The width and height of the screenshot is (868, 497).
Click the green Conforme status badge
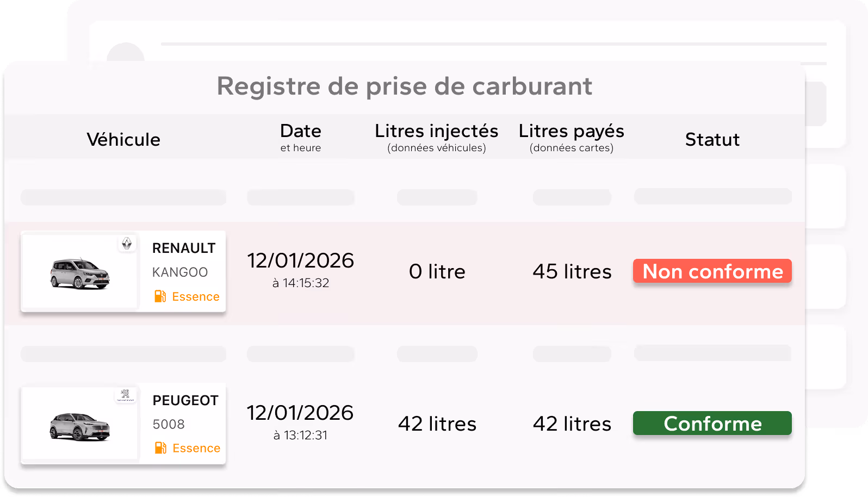(x=712, y=423)
